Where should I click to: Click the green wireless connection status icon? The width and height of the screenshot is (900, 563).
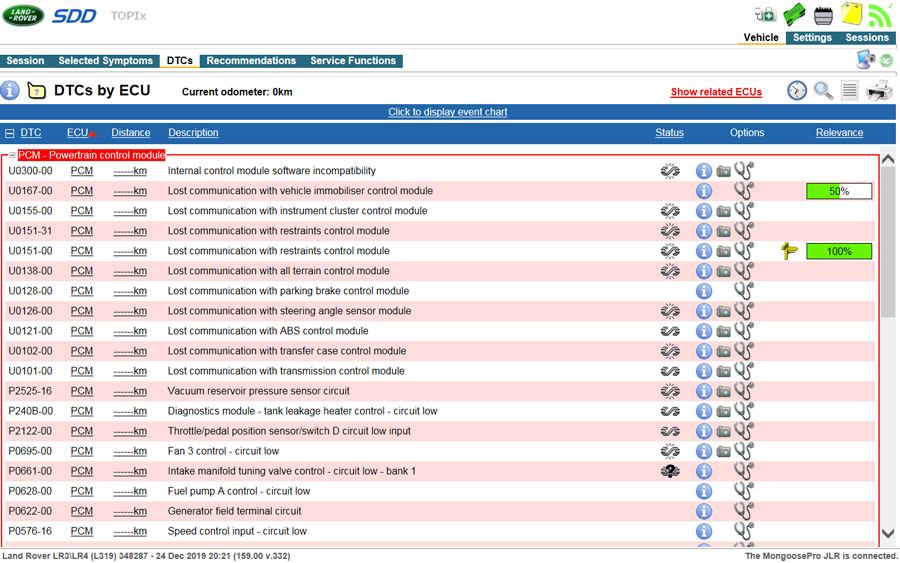pyautogui.click(x=880, y=14)
